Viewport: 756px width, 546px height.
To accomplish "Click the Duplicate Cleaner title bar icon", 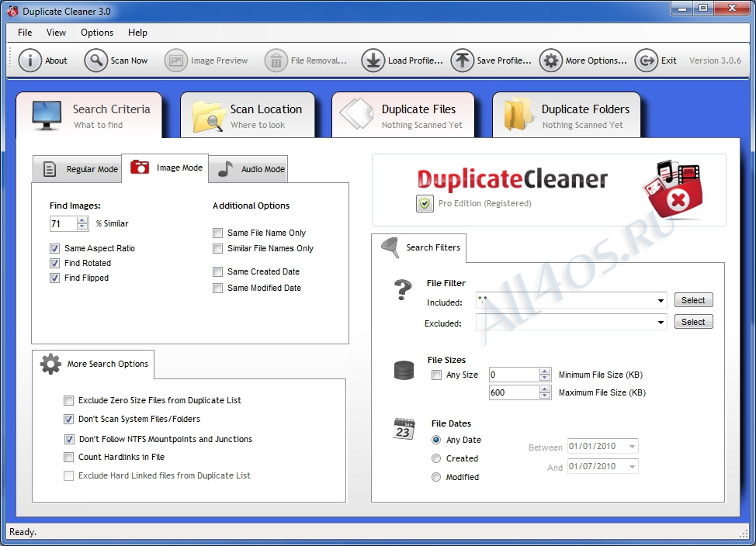I will [x=12, y=11].
